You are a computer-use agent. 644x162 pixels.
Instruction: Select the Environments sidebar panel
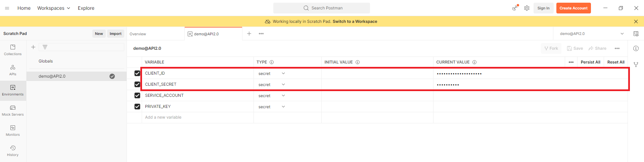click(13, 90)
